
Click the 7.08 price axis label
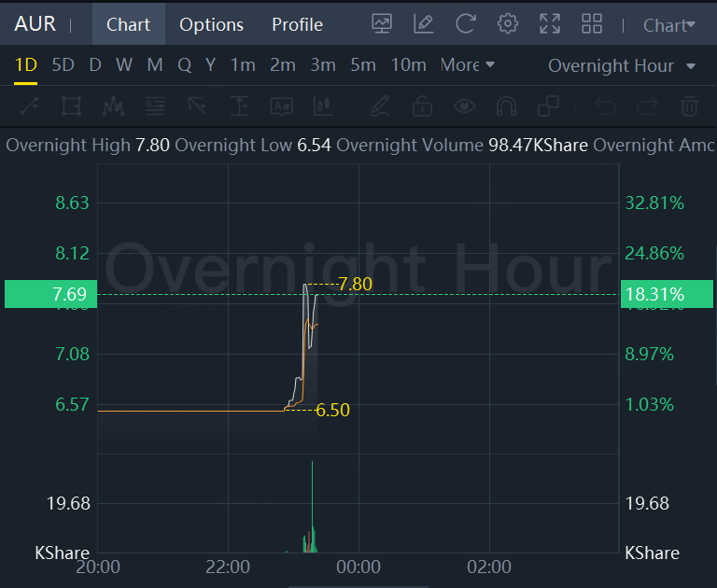point(72,355)
